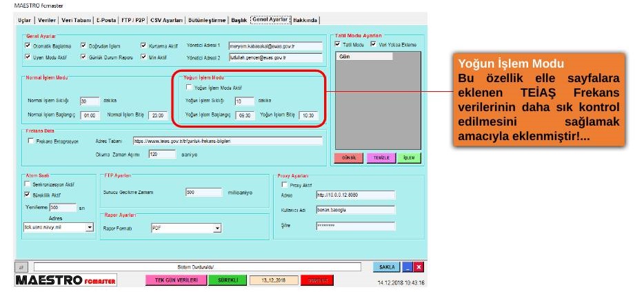This screenshot has width=644, height=292.
Task: Disable the Kurtarma Aktif checkbox
Action: point(143,46)
